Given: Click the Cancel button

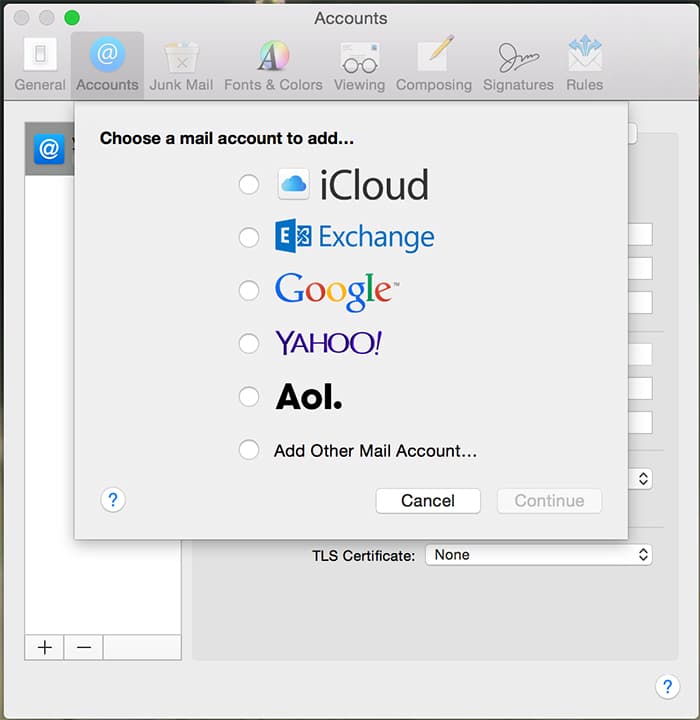Looking at the screenshot, I should click(428, 501).
